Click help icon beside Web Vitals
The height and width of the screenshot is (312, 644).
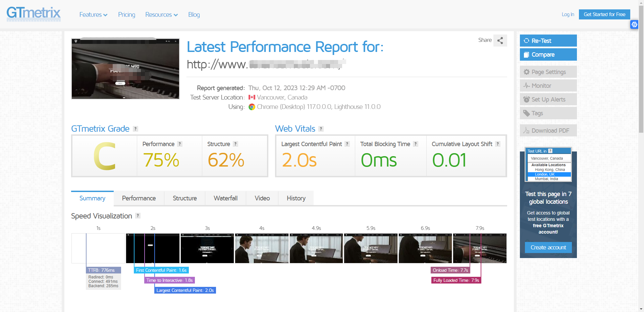coord(321,129)
